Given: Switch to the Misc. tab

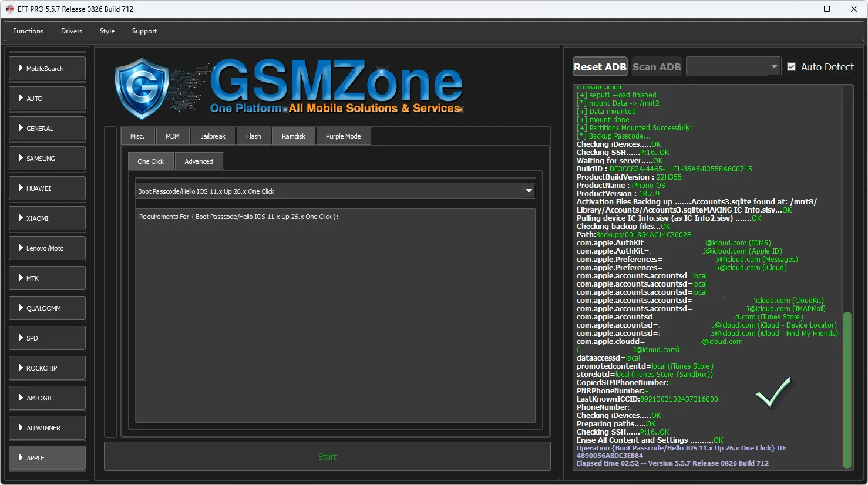Looking at the screenshot, I should click(137, 136).
